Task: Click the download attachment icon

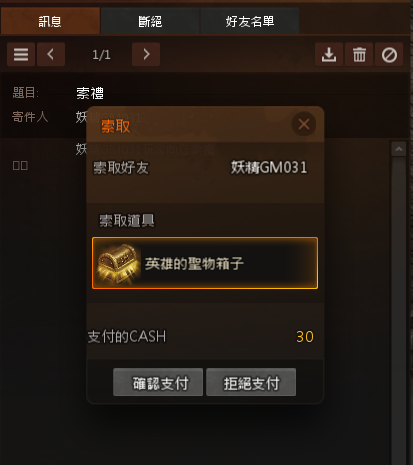Action: [x=329, y=54]
